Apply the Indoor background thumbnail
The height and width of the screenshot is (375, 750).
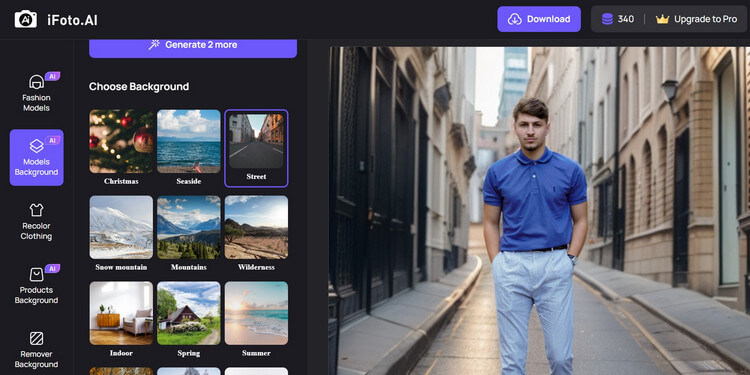coord(121,313)
